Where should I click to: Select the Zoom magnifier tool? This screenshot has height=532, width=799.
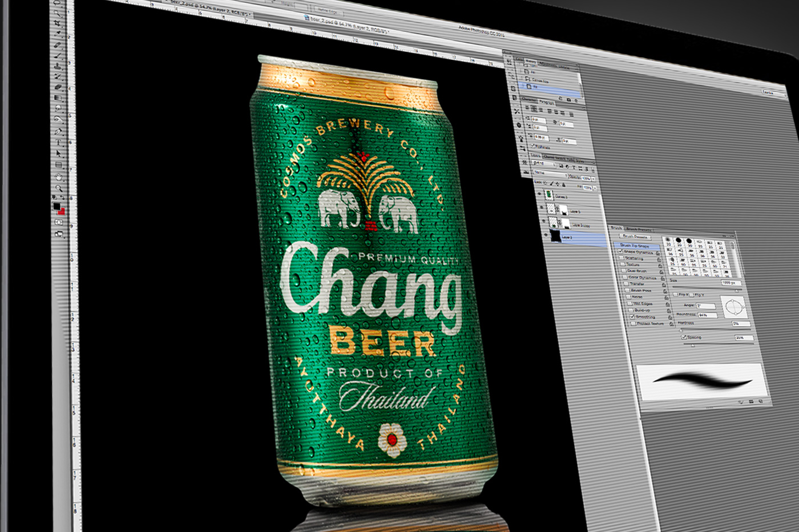[x=59, y=188]
